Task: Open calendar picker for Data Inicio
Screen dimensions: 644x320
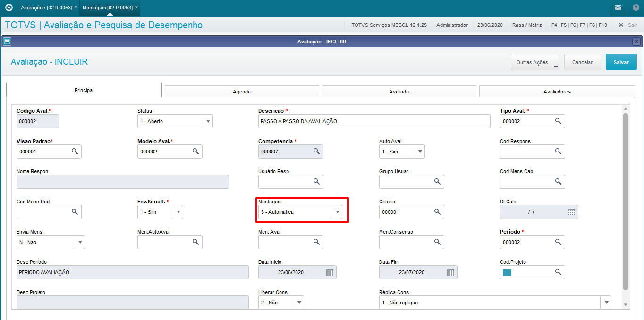Action: pyautogui.click(x=330, y=272)
